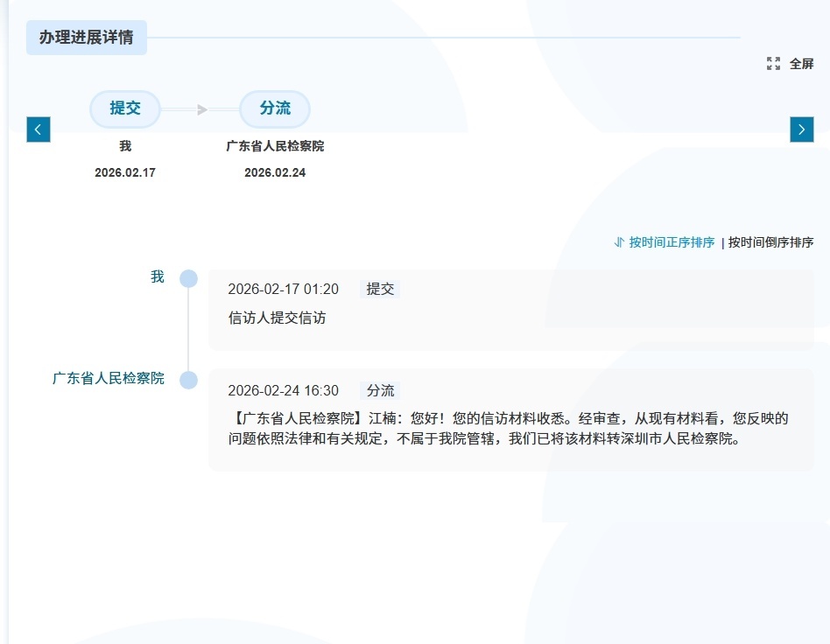Click the date 2026.02.24 under 分流
Image resolution: width=830 pixels, height=644 pixels.
pos(275,172)
